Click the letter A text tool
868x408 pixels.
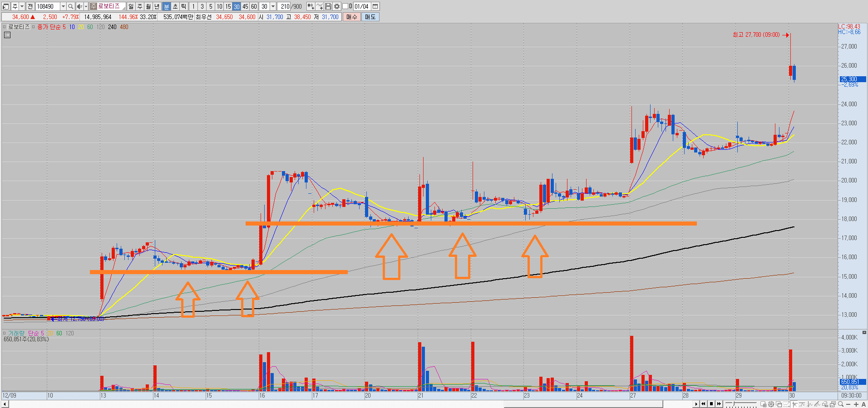point(863,404)
